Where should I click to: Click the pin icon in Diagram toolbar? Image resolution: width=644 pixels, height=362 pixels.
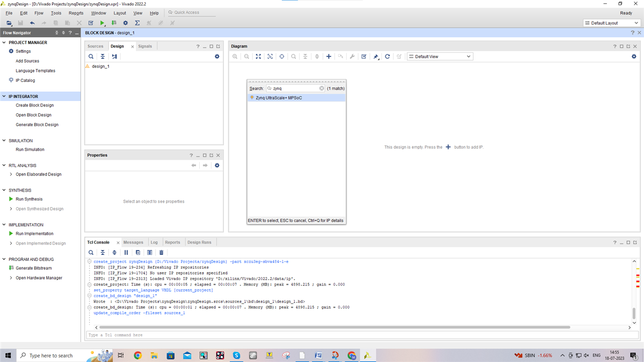click(x=376, y=56)
